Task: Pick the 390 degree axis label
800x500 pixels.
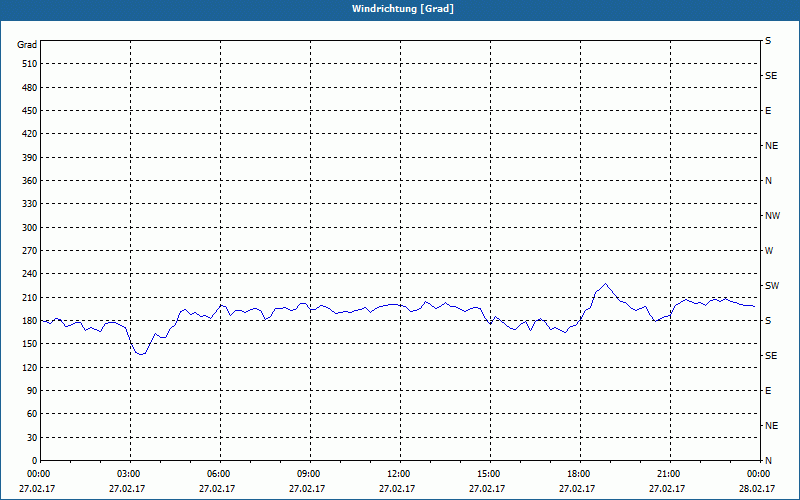Action: pyautogui.click(x=30, y=158)
